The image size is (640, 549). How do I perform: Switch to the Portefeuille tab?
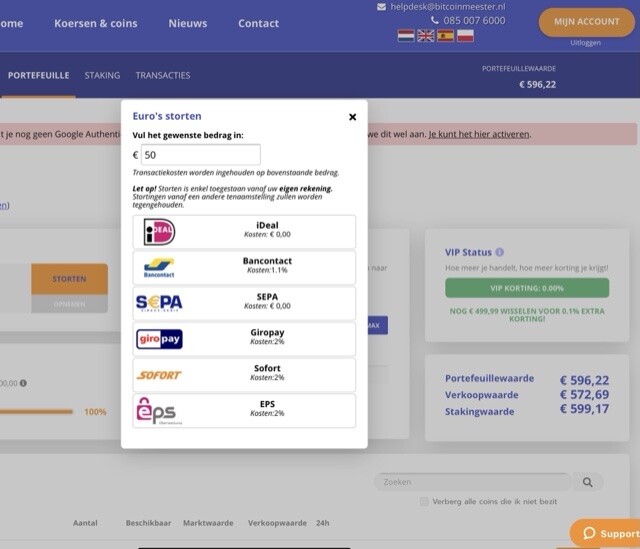click(x=38, y=76)
